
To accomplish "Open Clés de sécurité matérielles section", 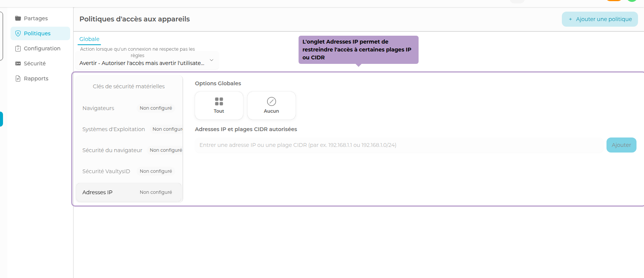I will pyautogui.click(x=129, y=86).
